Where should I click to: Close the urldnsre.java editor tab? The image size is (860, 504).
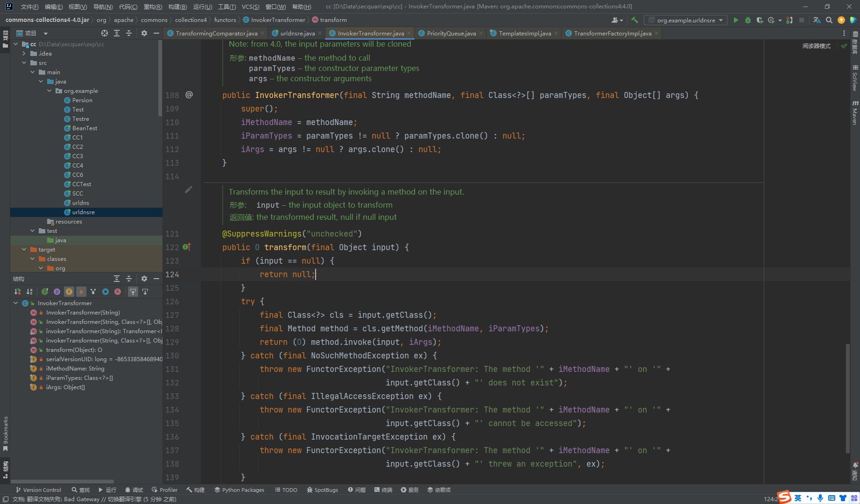click(320, 33)
